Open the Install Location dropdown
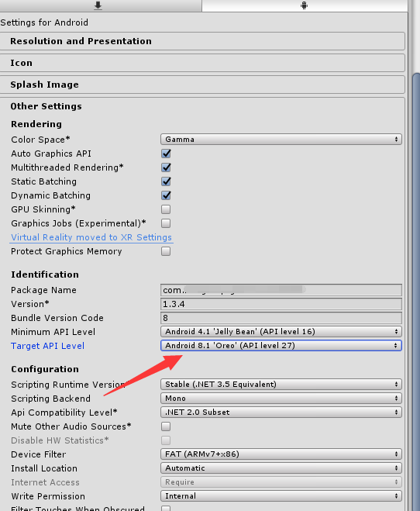420x511 pixels. pyautogui.click(x=281, y=468)
